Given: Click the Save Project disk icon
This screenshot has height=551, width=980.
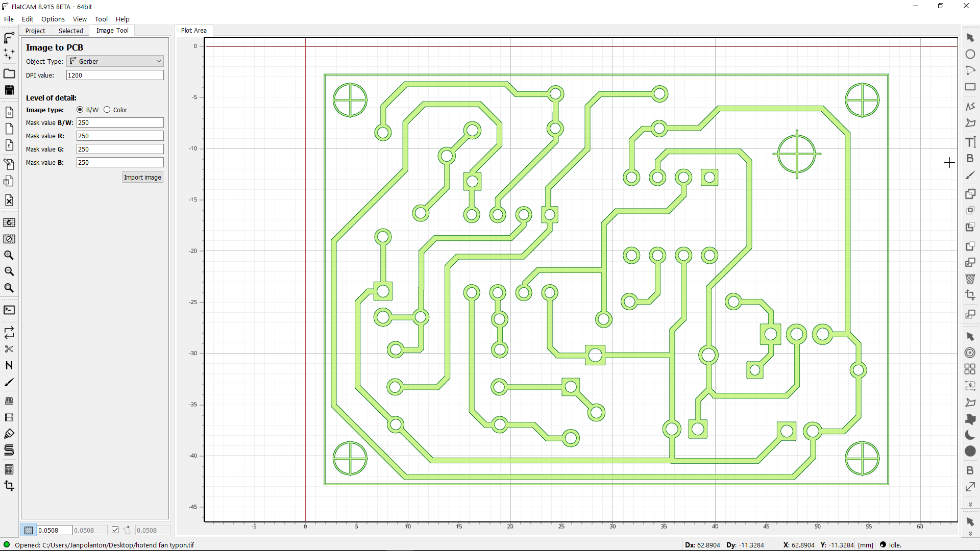Looking at the screenshot, I should pos(9,90).
